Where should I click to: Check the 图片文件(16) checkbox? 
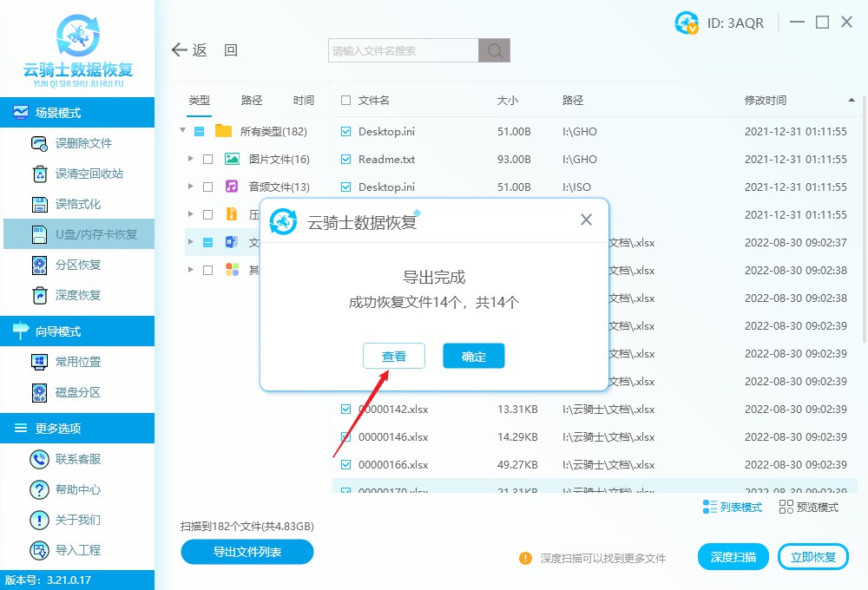(x=208, y=160)
